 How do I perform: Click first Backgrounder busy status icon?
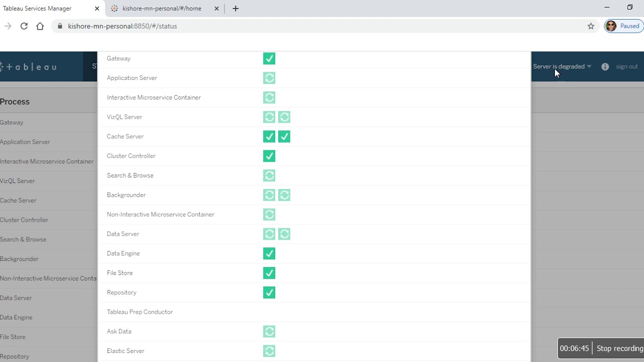coord(269,195)
